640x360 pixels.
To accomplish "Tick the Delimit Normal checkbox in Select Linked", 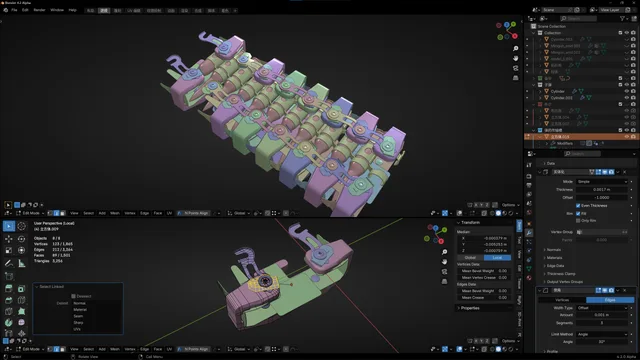I will click(x=80, y=303).
